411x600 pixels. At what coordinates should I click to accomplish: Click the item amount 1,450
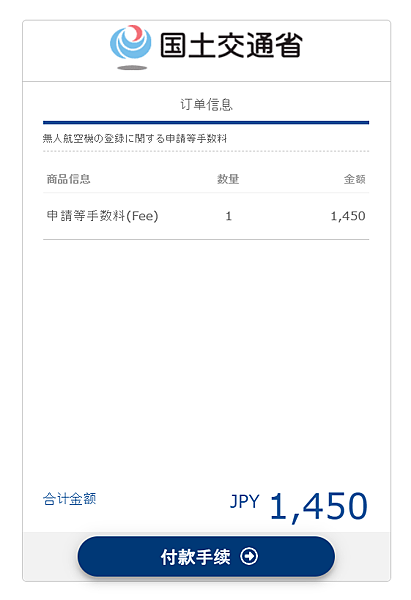click(x=348, y=216)
